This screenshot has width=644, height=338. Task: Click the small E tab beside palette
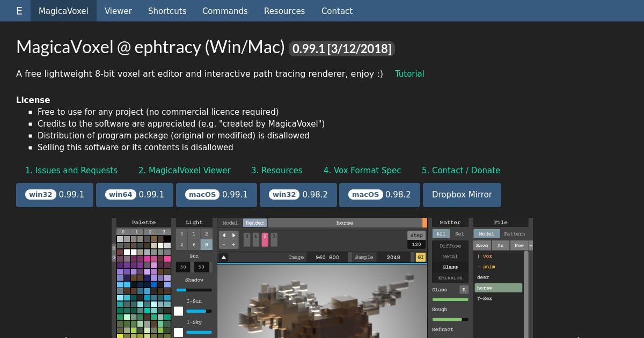point(114,248)
